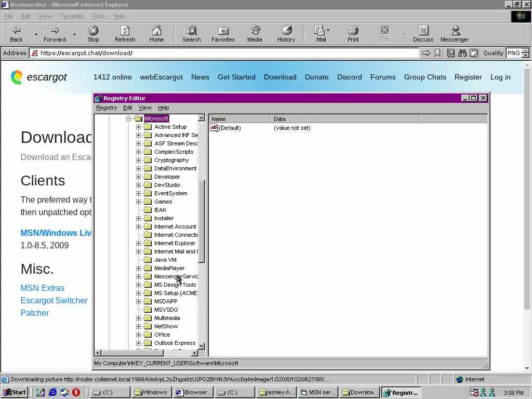Open the Messenger toolbar icon
532x399 pixels.
pyautogui.click(x=454, y=34)
